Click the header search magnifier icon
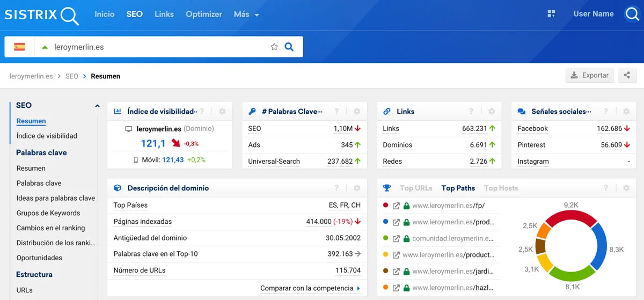 coord(632,14)
